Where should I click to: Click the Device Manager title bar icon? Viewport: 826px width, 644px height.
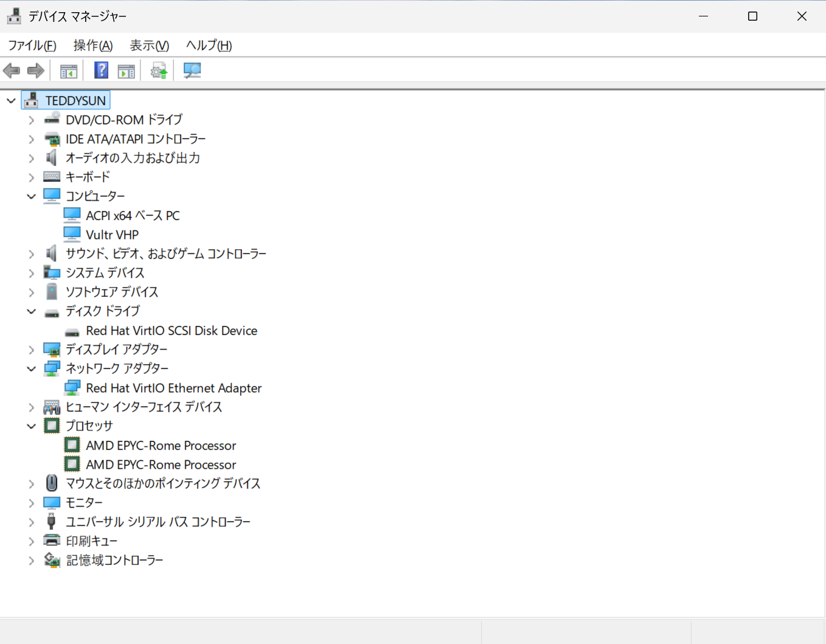coord(14,16)
